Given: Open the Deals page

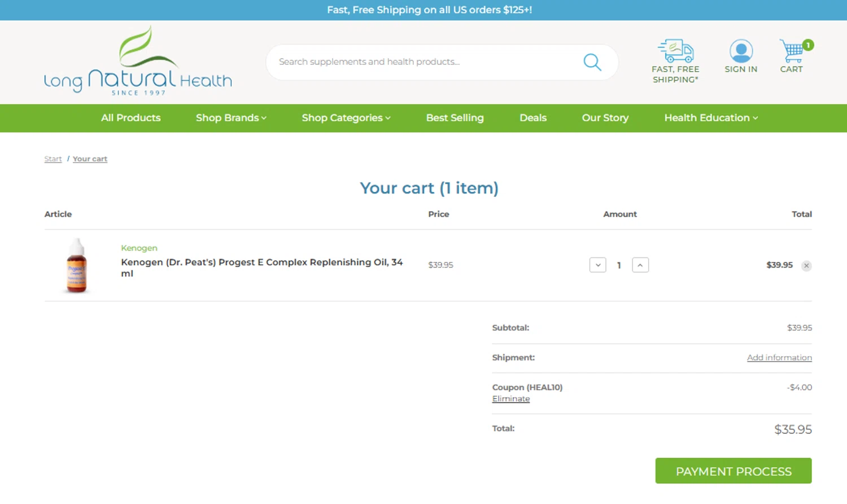Looking at the screenshot, I should coord(533,118).
